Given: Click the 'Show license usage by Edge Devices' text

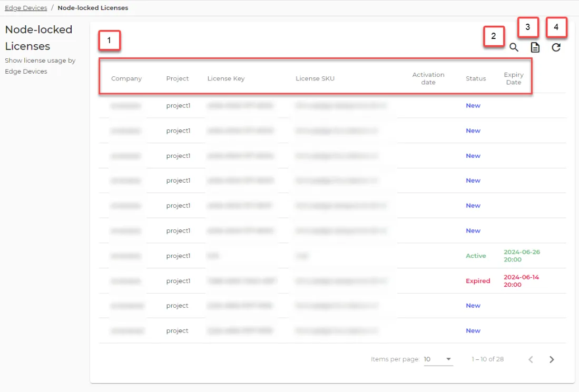Looking at the screenshot, I should click(x=40, y=66).
